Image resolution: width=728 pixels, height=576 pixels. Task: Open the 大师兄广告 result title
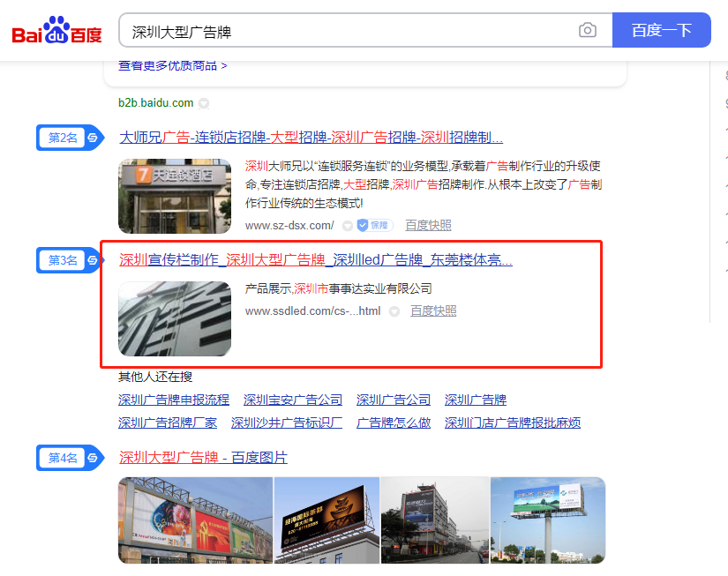click(x=311, y=138)
